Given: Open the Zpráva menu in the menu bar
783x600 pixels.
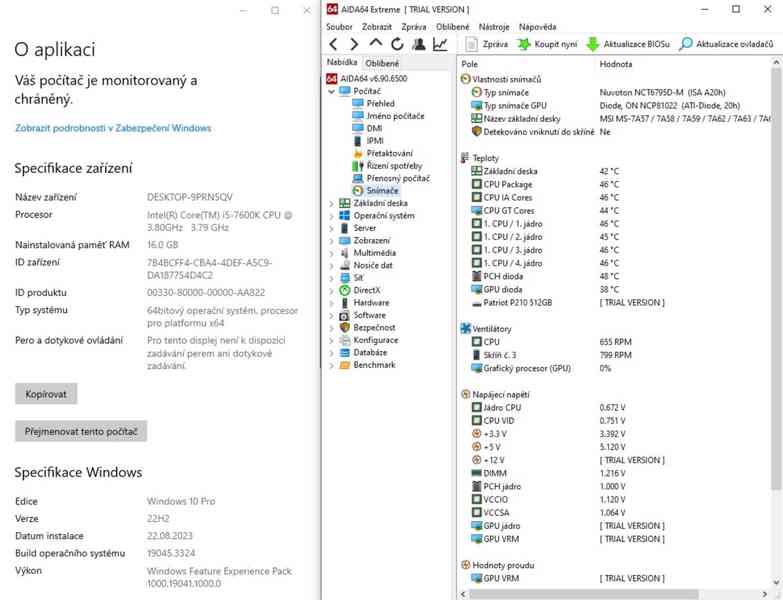Looking at the screenshot, I should 413,27.
